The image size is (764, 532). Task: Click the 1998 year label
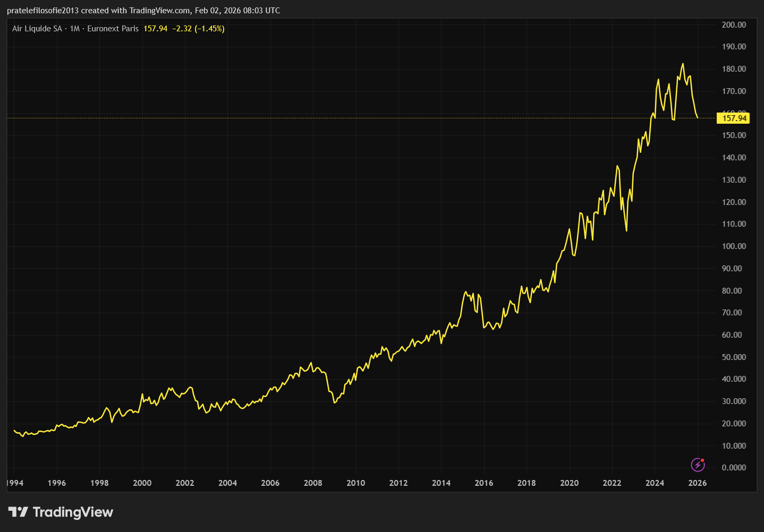(x=99, y=483)
